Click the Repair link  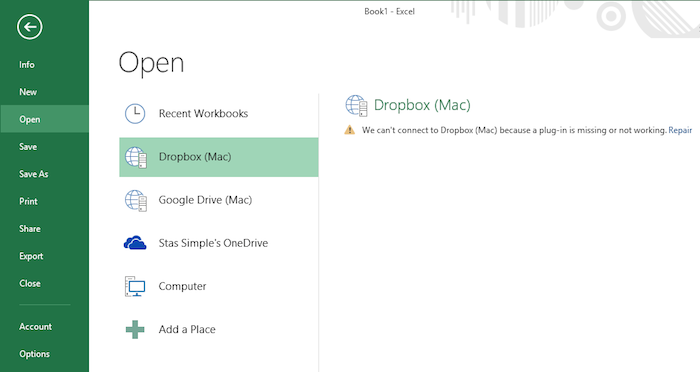point(680,130)
